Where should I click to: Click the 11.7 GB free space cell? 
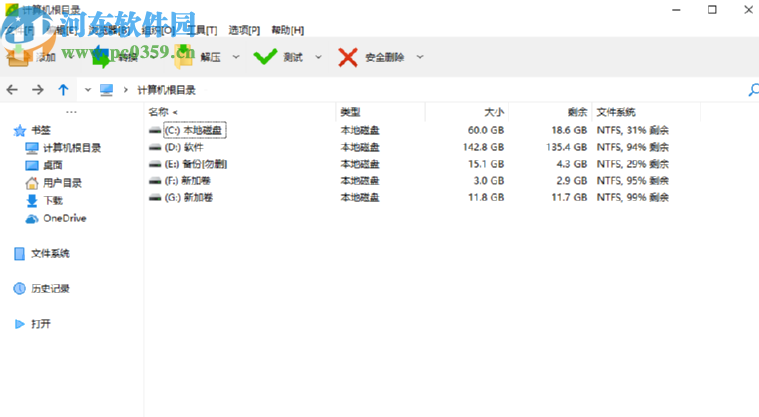[569, 198]
